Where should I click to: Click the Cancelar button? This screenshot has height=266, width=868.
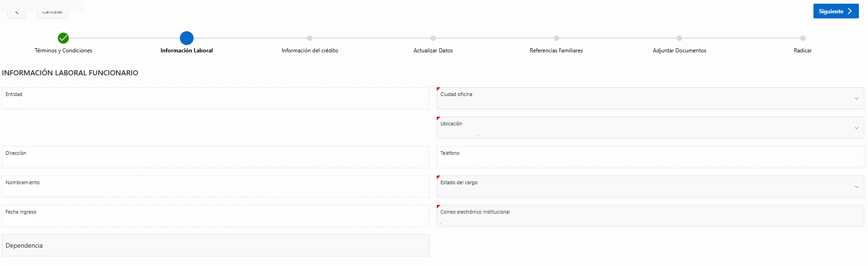(x=52, y=13)
